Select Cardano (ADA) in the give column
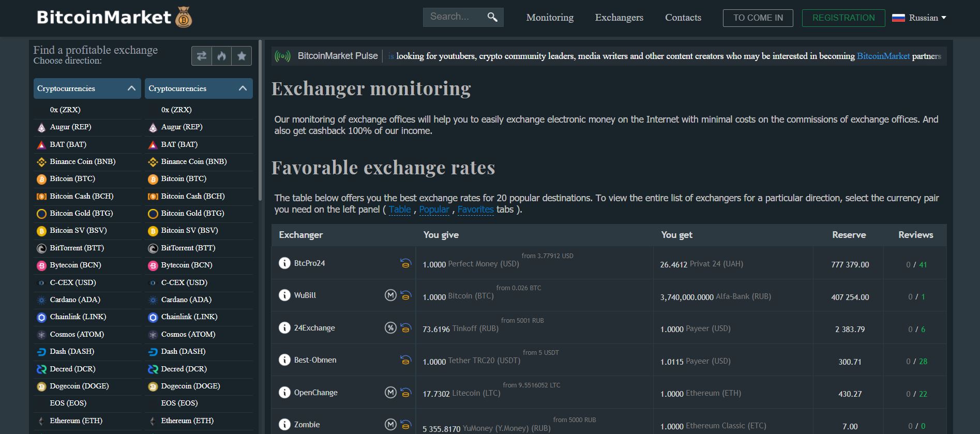 (87, 300)
